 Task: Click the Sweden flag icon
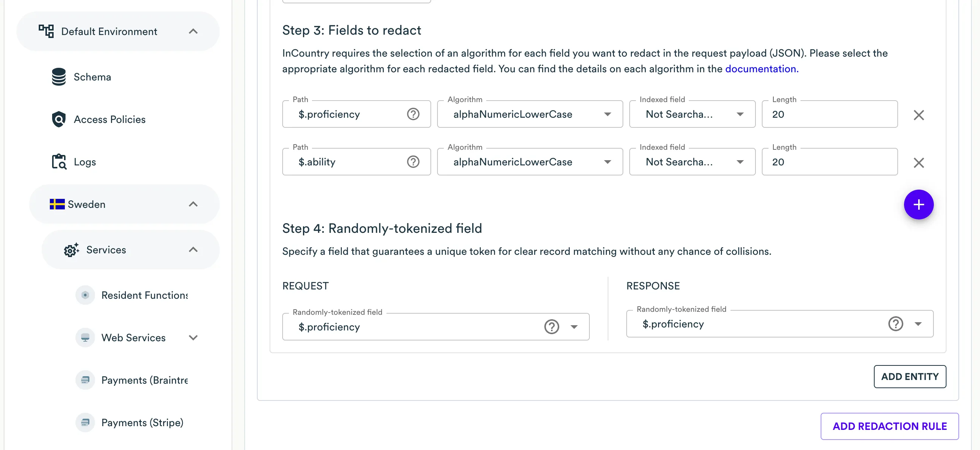(57, 204)
